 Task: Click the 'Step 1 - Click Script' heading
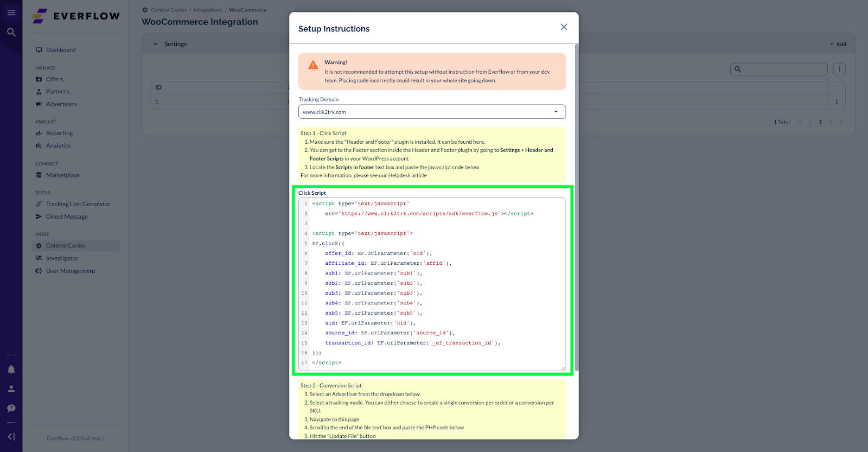tap(323, 133)
